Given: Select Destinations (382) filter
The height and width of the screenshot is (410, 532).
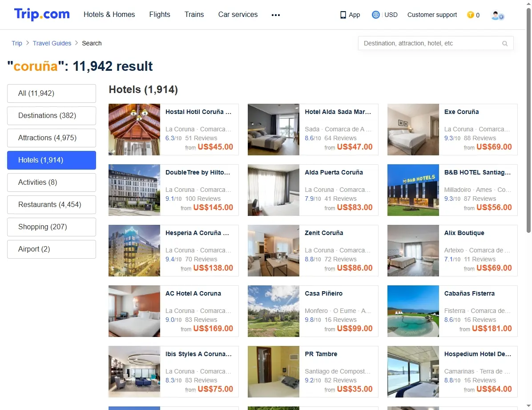Looking at the screenshot, I should tap(52, 115).
